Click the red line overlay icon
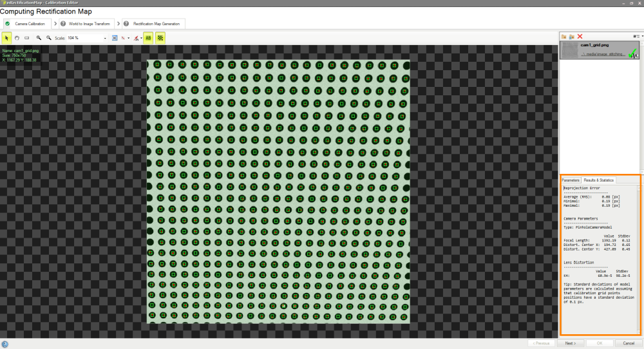The width and height of the screenshot is (644, 349). point(123,38)
